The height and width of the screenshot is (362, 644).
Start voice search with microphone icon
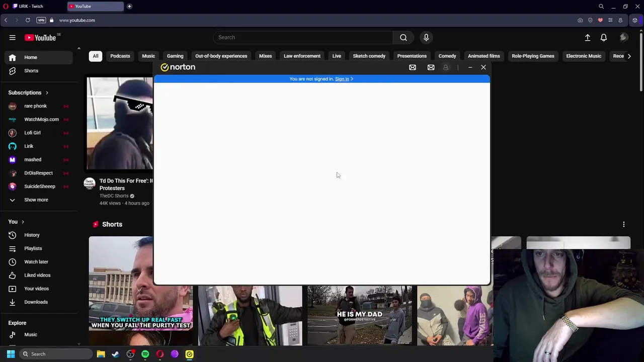(x=426, y=37)
